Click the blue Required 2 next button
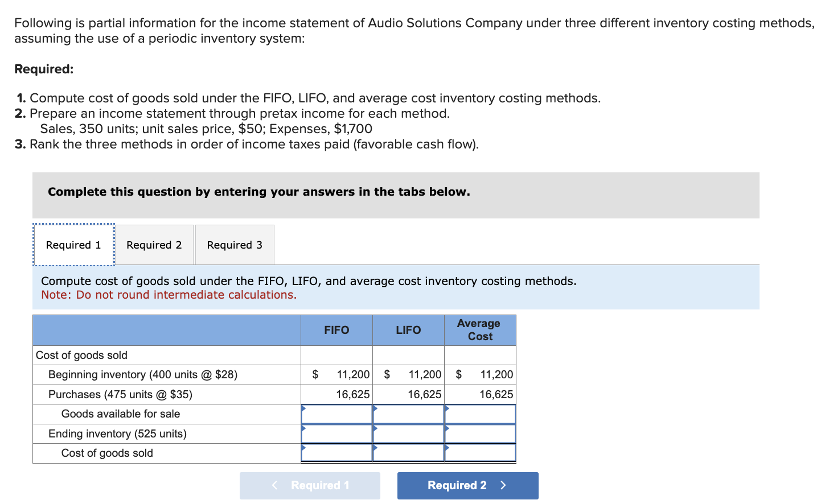Image resolution: width=829 pixels, height=504 pixels. [x=467, y=485]
